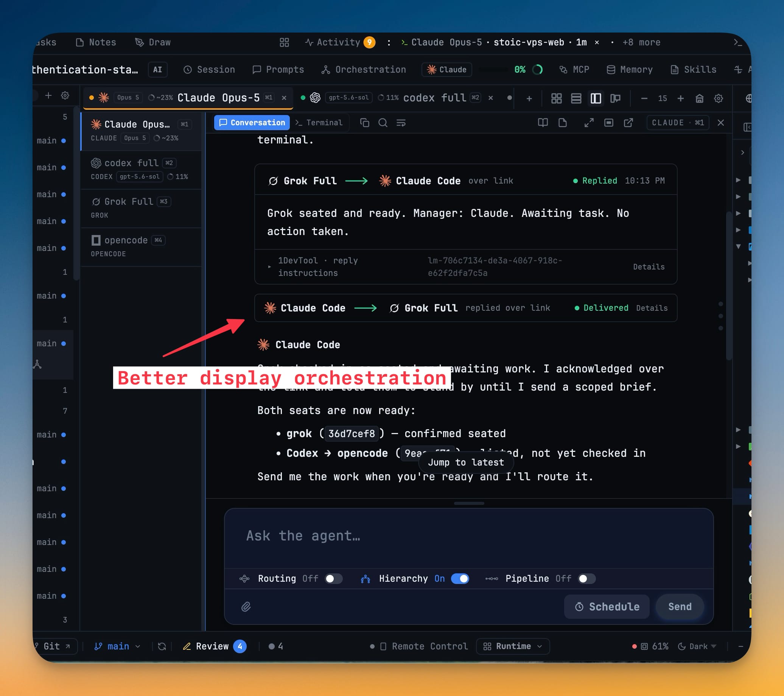The image size is (784, 696).
Task: Click the sync icon in the status bar
Action: [x=162, y=646]
